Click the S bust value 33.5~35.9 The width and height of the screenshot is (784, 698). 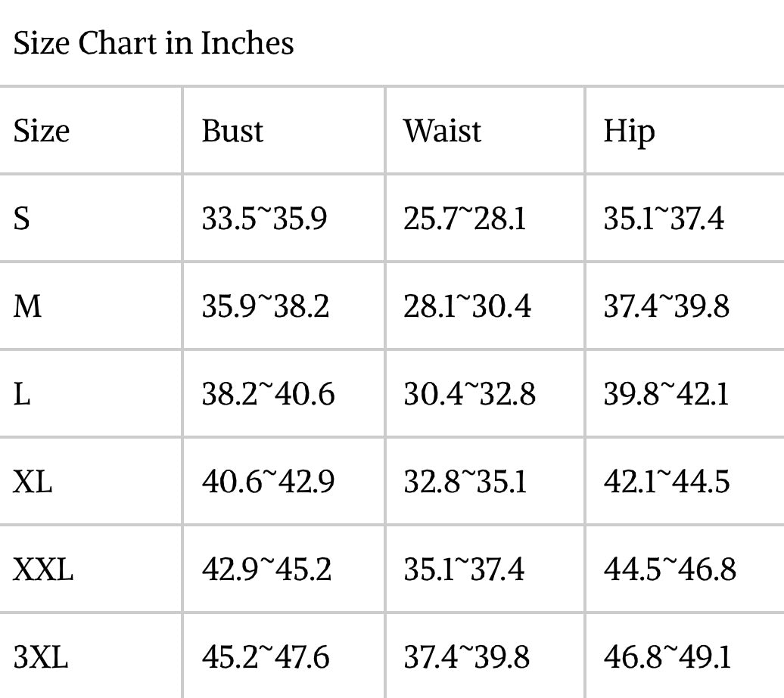click(x=264, y=219)
